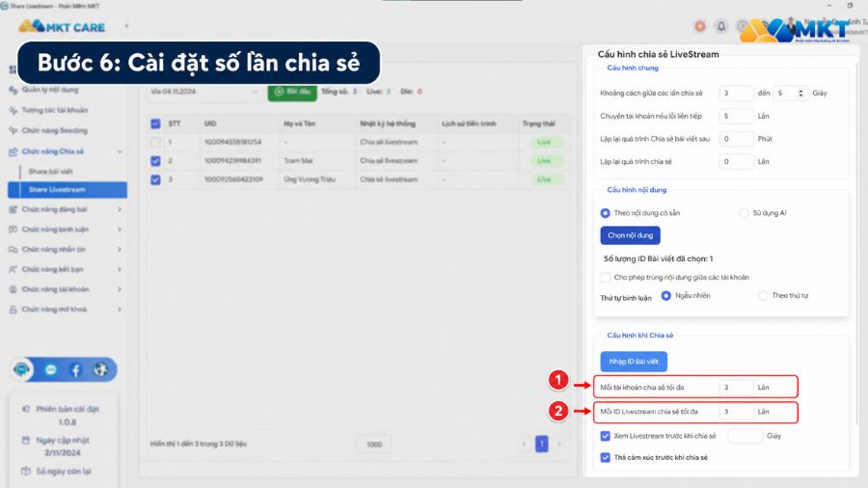Image resolution: width=868 pixels, height=488 pixels.
Task: Enable Cho phép trùng nội dung checkbox
Action: coord(605,277)
